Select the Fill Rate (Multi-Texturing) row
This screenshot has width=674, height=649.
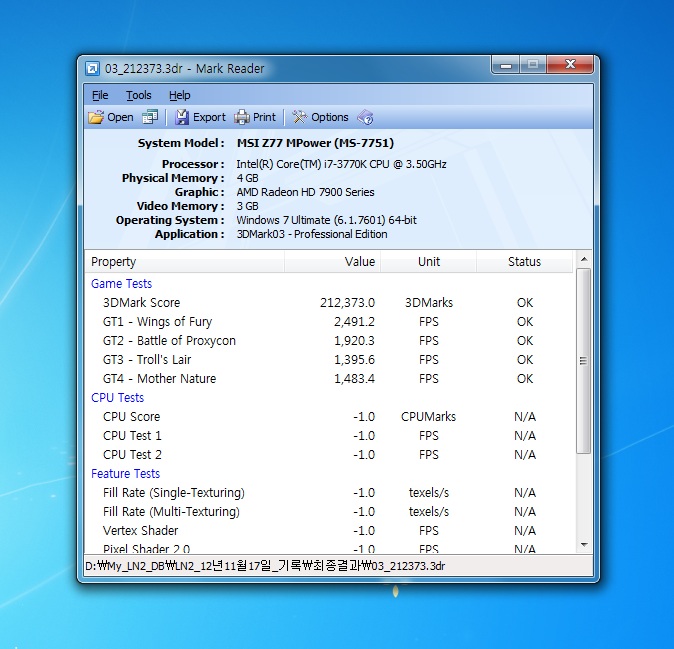point(329,511)
